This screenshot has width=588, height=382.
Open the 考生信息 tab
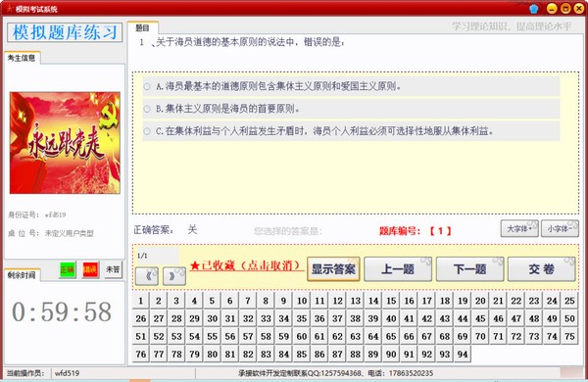pyautogui.click(x=22, y=58)
